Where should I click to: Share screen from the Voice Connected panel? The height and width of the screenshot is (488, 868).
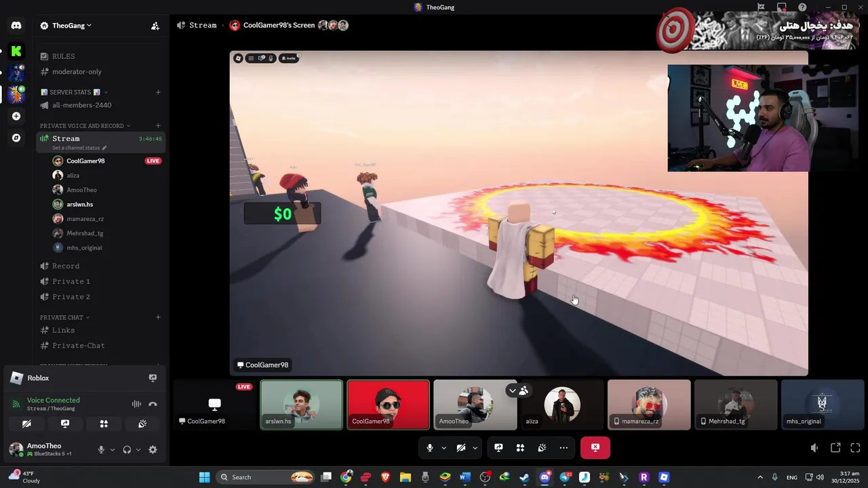[65, 424]
